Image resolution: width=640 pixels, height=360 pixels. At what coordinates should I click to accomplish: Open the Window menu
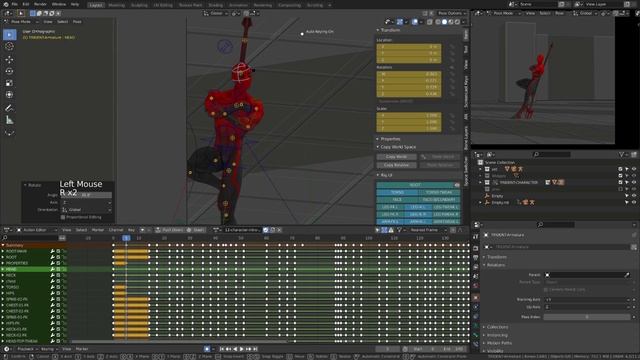(x=59, y=4)
